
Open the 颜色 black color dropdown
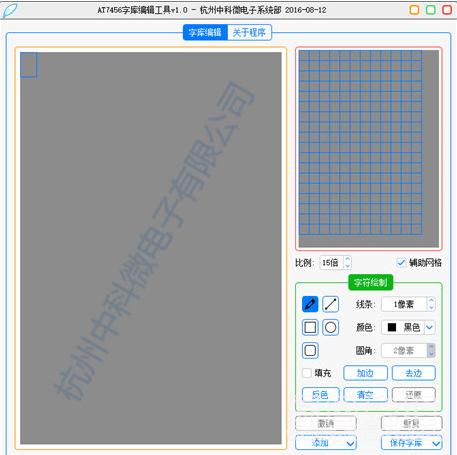tap(429, 327)
